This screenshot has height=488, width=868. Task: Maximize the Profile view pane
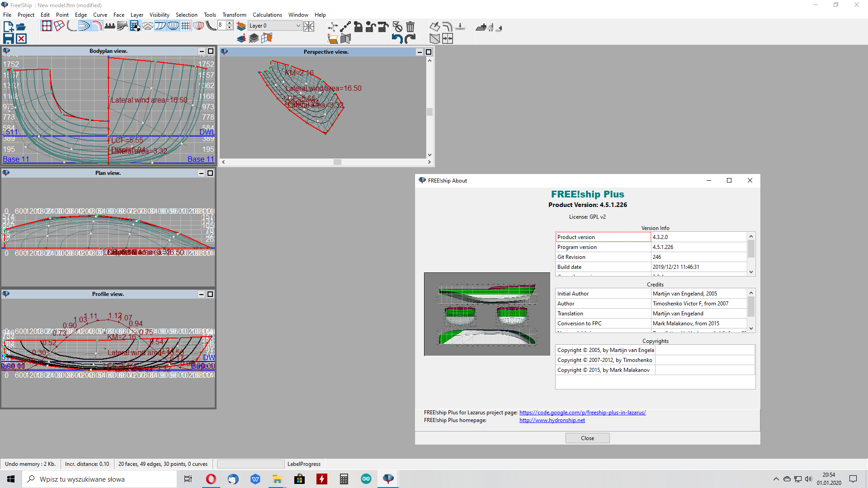211,294
